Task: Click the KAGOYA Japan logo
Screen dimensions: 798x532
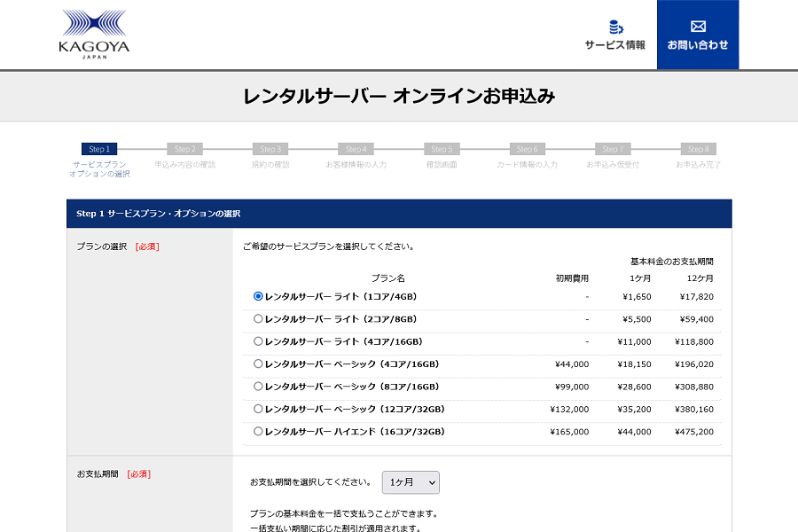Action: pyautogui.click(x=94, y=35)
